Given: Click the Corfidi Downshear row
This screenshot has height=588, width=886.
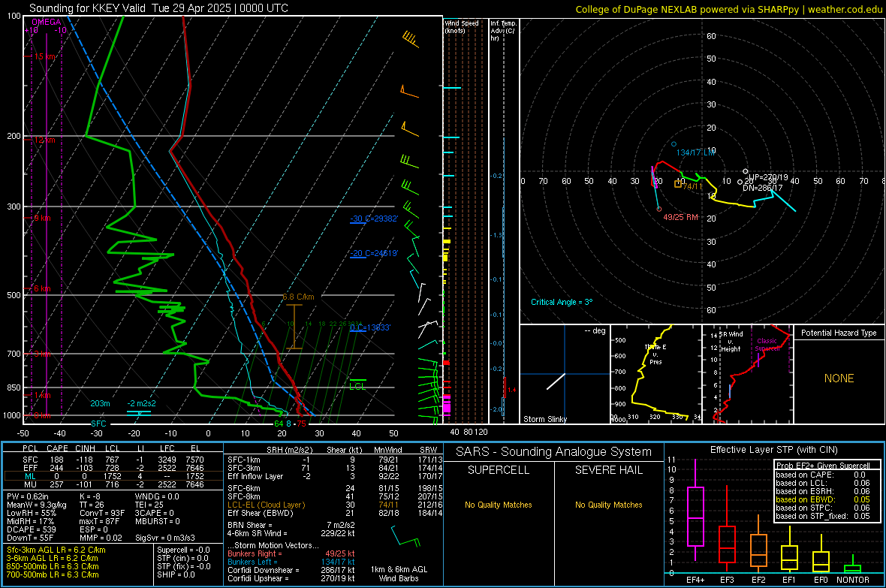Looking at the screenshot, I should [x=291, y=570].
